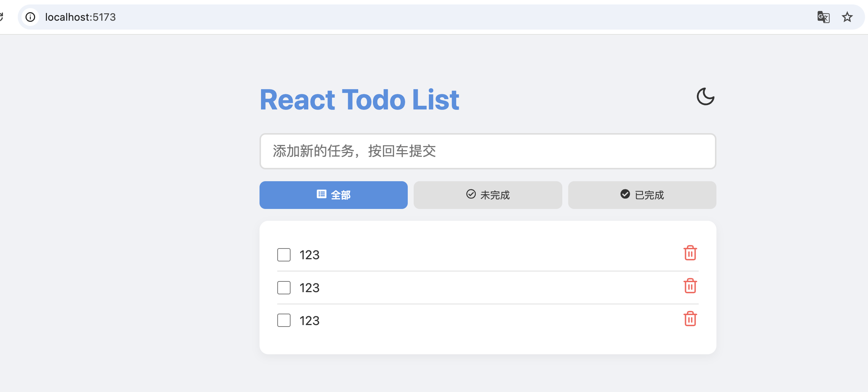The height and width of the screenshot is (392, 868).
Task: Tick the checkbox of the third task
Action: 284,320
